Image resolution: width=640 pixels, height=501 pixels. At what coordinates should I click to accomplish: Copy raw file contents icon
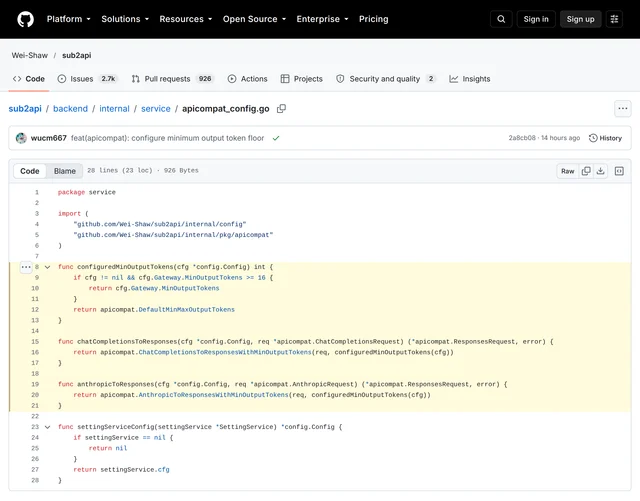click(x=586, y=171)
